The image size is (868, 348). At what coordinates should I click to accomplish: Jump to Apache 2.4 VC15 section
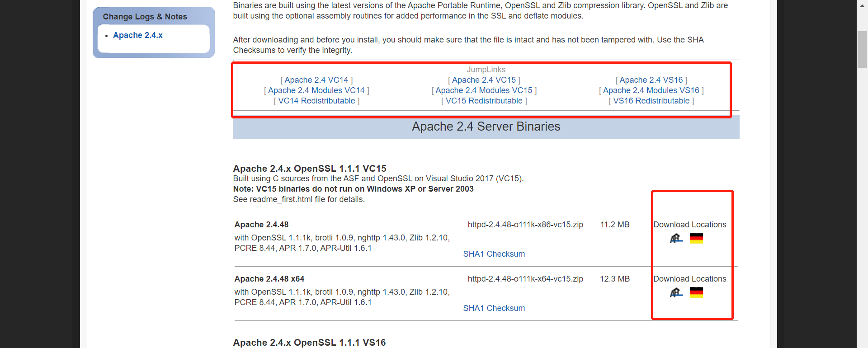484,80
